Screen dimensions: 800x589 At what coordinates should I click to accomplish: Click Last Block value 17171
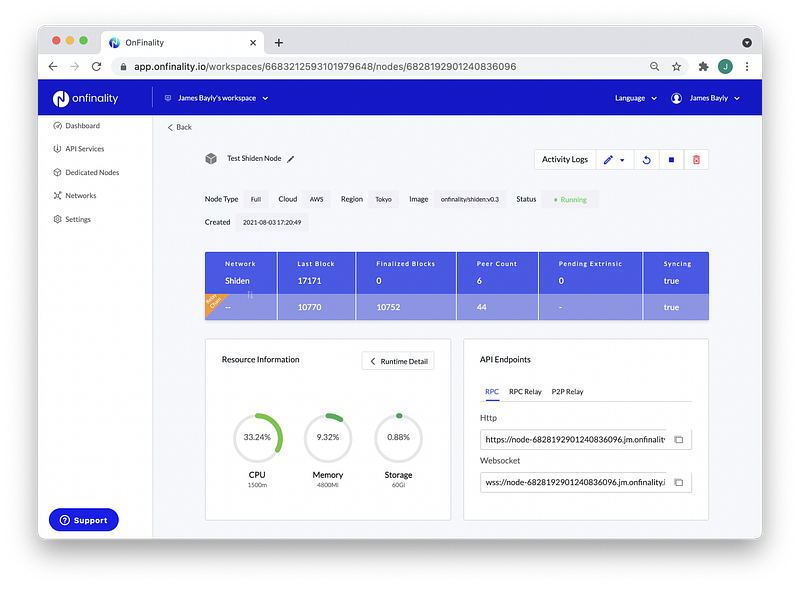click(309, 281)
